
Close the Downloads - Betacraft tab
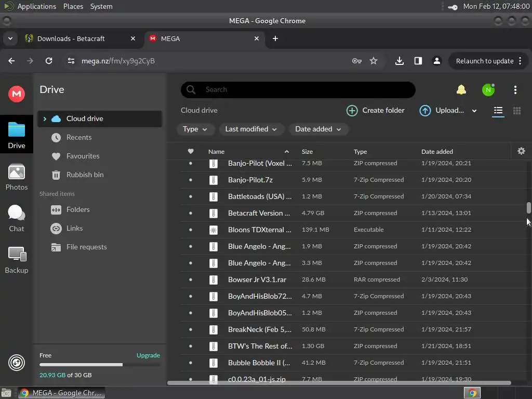click(133, 38)
